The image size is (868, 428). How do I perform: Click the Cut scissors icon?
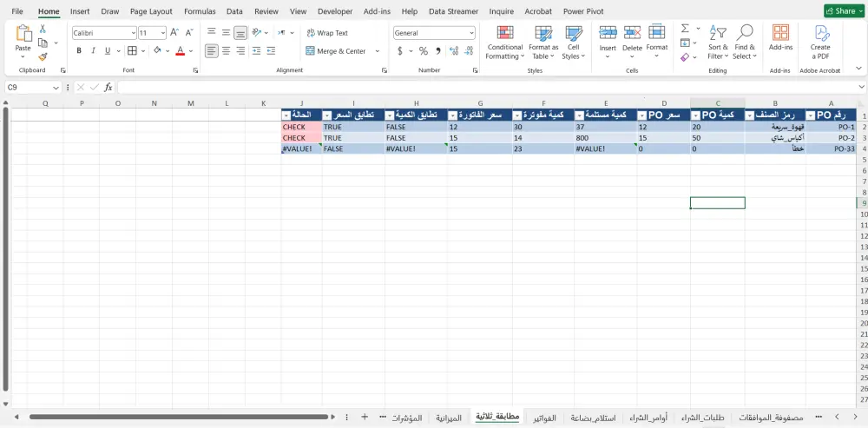click(43, 30)
